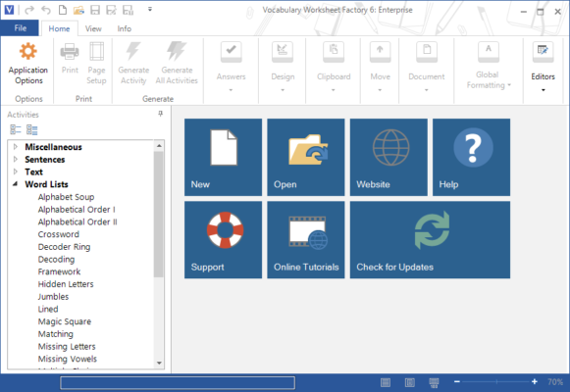Select Matching activity

pos(56,334)
